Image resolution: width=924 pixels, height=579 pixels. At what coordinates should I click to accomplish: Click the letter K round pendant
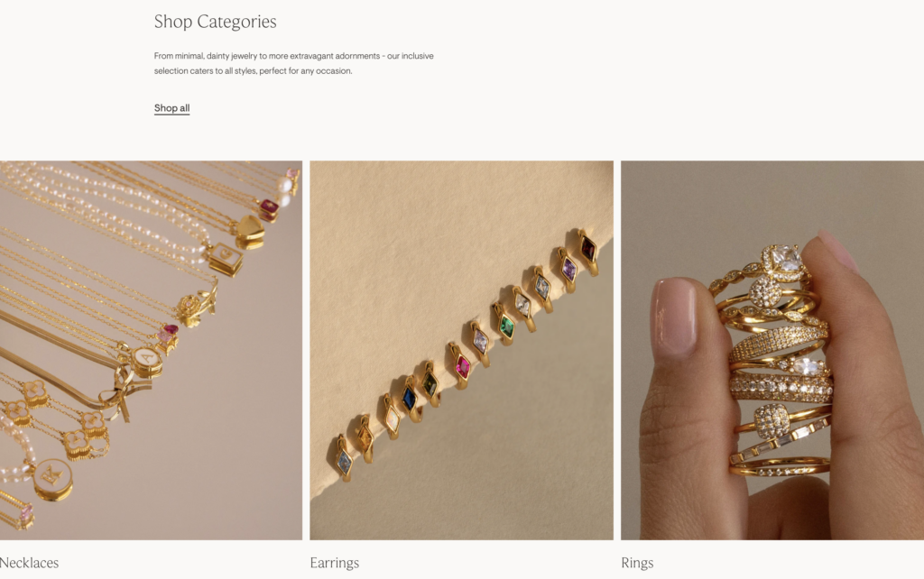[52, 480]
